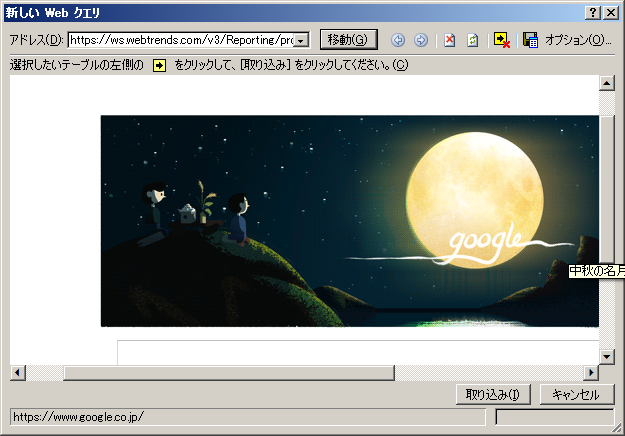Image resolution: width=625 pixels, height=436 pixels.
Task: Open the address URL dropdown list
Action: click(x=301, y=40)
